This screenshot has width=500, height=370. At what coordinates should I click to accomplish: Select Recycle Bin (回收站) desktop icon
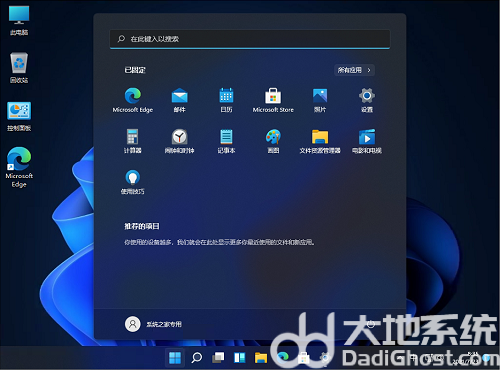coord(19,68)
